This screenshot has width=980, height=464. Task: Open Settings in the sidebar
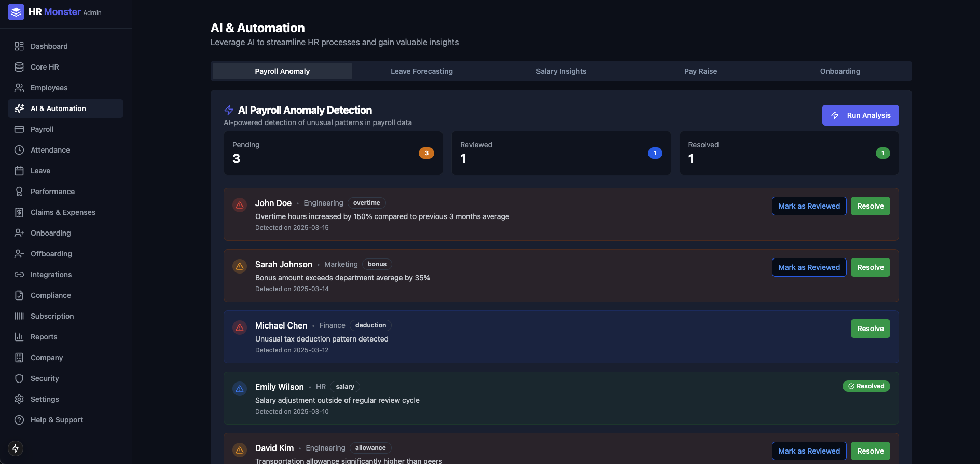[65, 399]
